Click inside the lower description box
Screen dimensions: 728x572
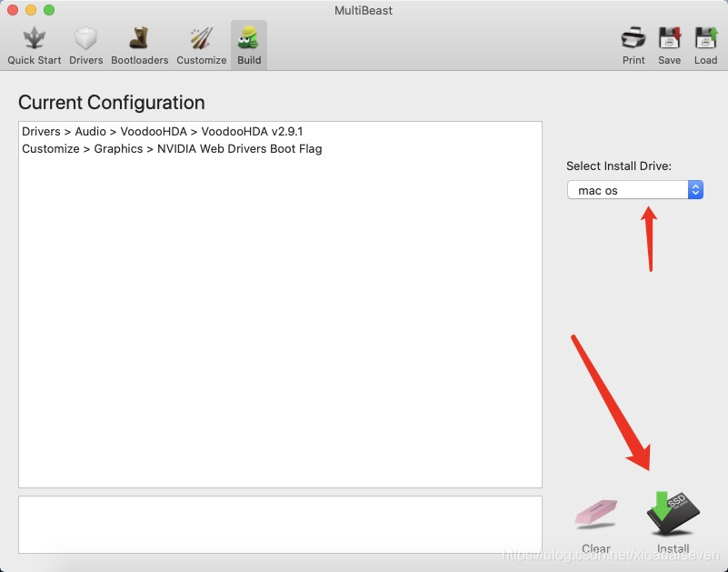(x=280, y=525)
